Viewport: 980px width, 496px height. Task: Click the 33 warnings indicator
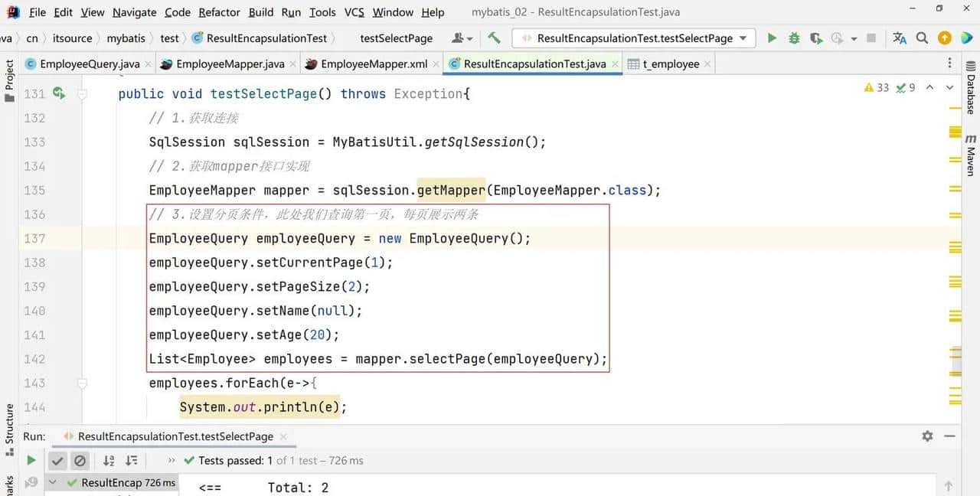(877, 88)
